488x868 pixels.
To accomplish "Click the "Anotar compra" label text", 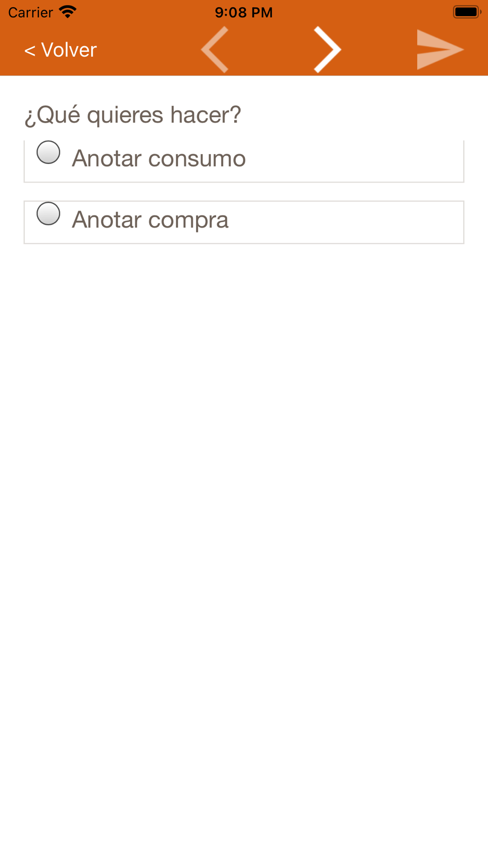I will point(150,220).
